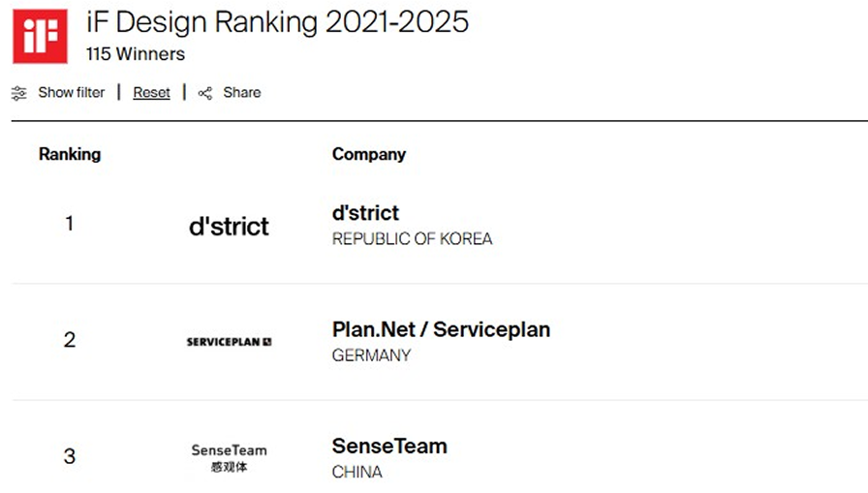This screenshot has height=493, width=868.
Task: Open the d'strict logo image
Action: 229,227
